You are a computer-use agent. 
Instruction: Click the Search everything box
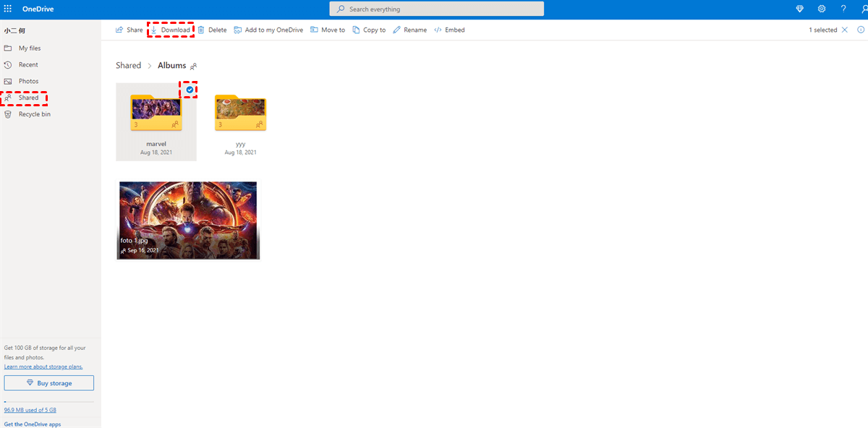pyautogui.click(x=437, y=9)
